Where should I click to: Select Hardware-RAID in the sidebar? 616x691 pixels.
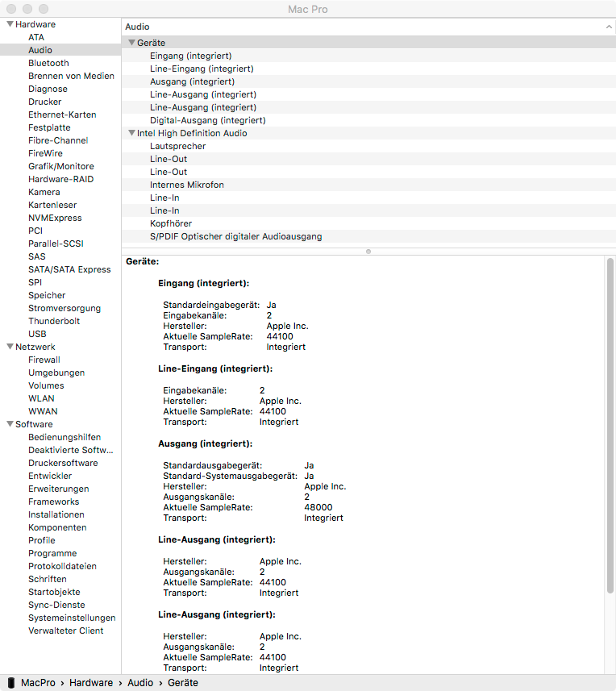60,179
